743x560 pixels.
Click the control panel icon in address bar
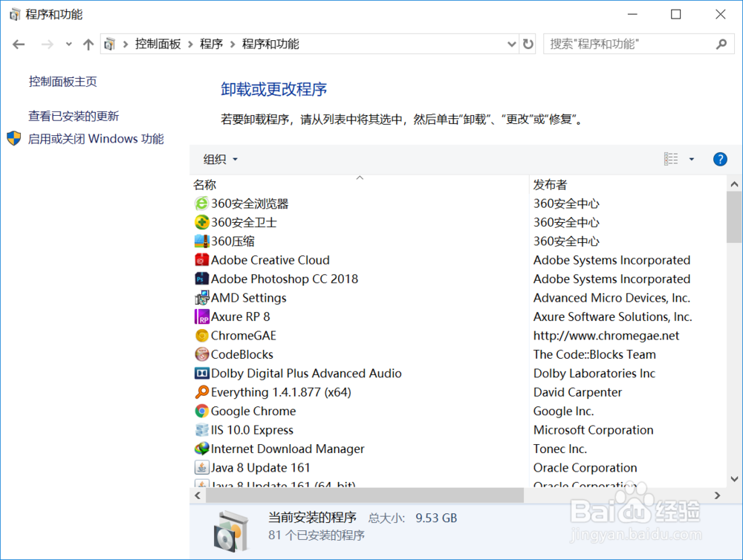(109, 44)
